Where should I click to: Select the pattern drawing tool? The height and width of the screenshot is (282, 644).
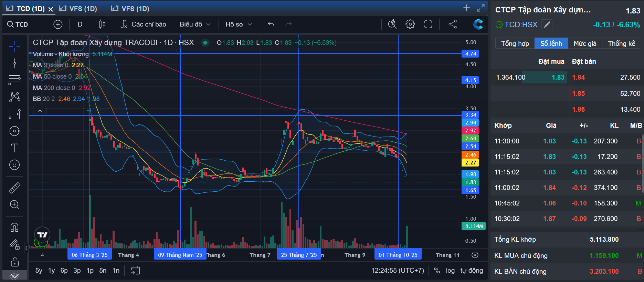[x=14, y=97]
